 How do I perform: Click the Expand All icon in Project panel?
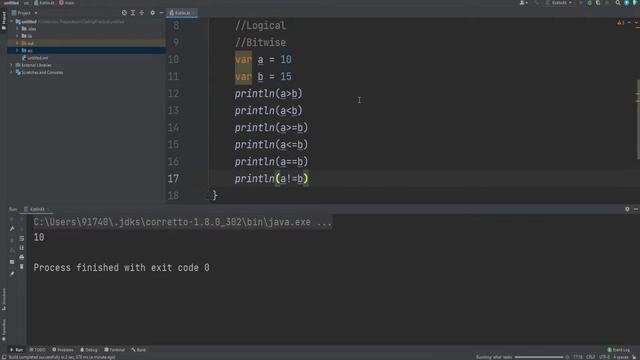[133, 13]
